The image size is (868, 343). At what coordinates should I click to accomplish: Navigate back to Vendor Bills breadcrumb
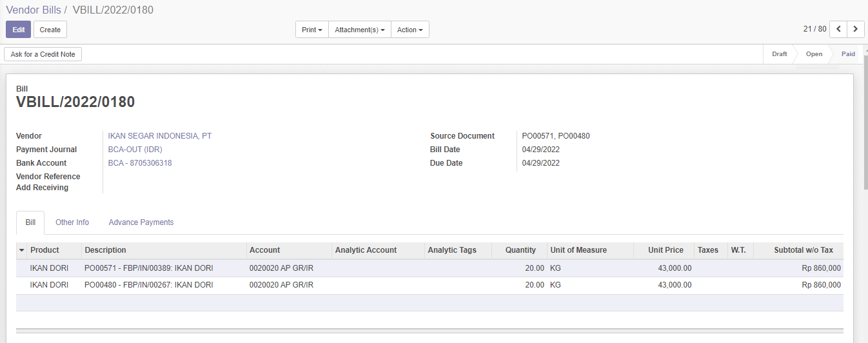click(x=34, y=10)
